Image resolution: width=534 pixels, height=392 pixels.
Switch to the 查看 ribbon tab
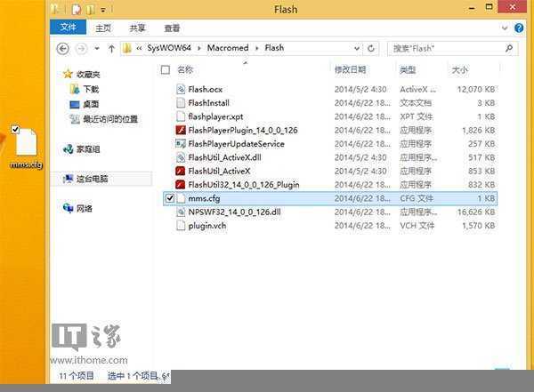coord(172,28)
